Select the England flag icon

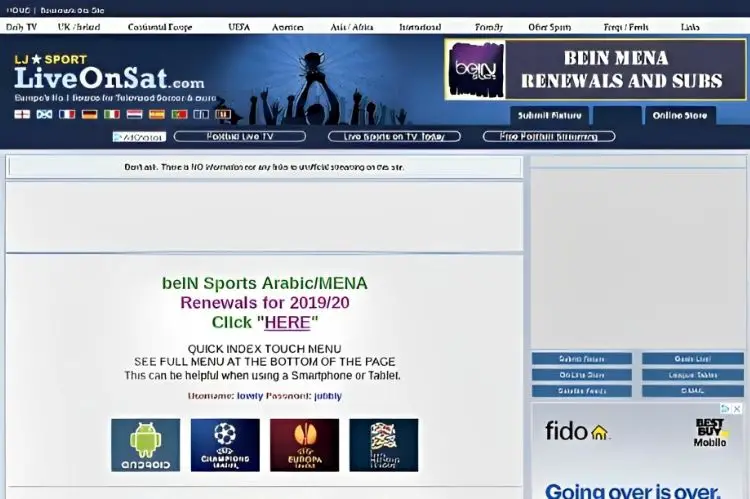pos(22,114)
